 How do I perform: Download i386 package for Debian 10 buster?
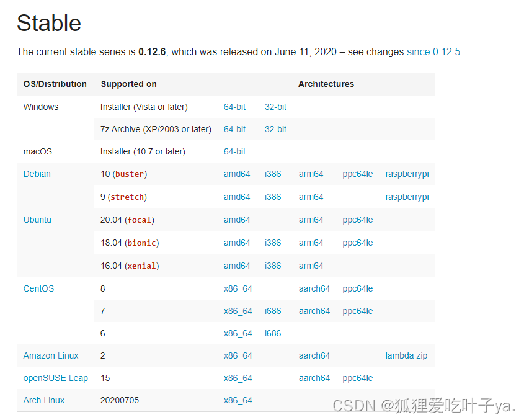[273, 174]
